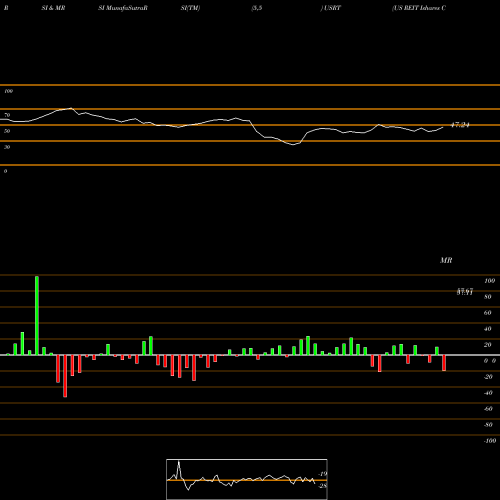Click the 'SI(TM)' header label
The height and width of the screenshot is (500, 500).
coord(190,8)
